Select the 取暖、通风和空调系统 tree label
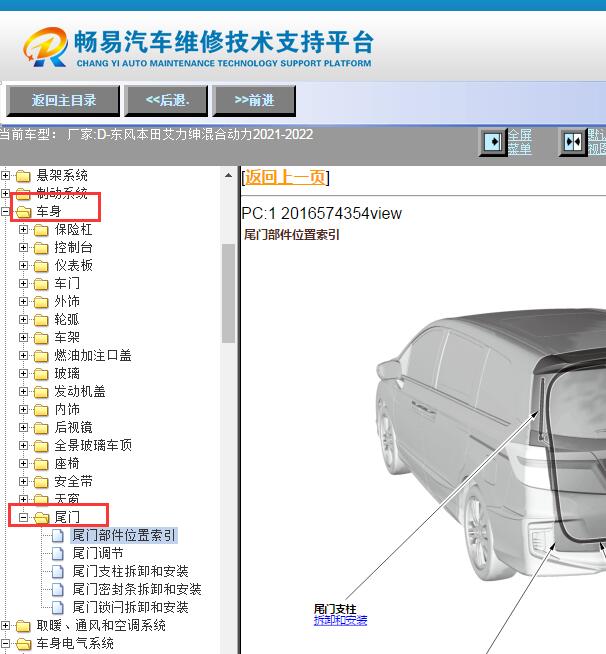This screenshot has width=606, height=654. (x=101, y=625)
